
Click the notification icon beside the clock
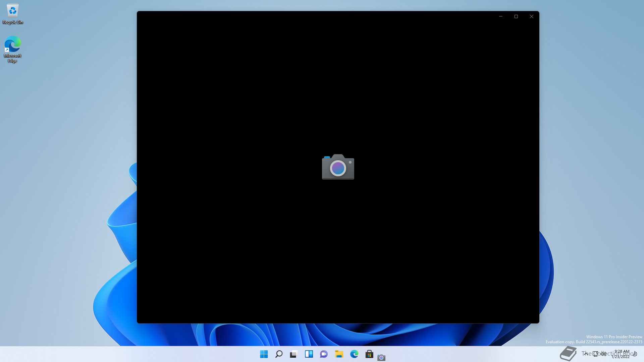click(x=635, y=354)
